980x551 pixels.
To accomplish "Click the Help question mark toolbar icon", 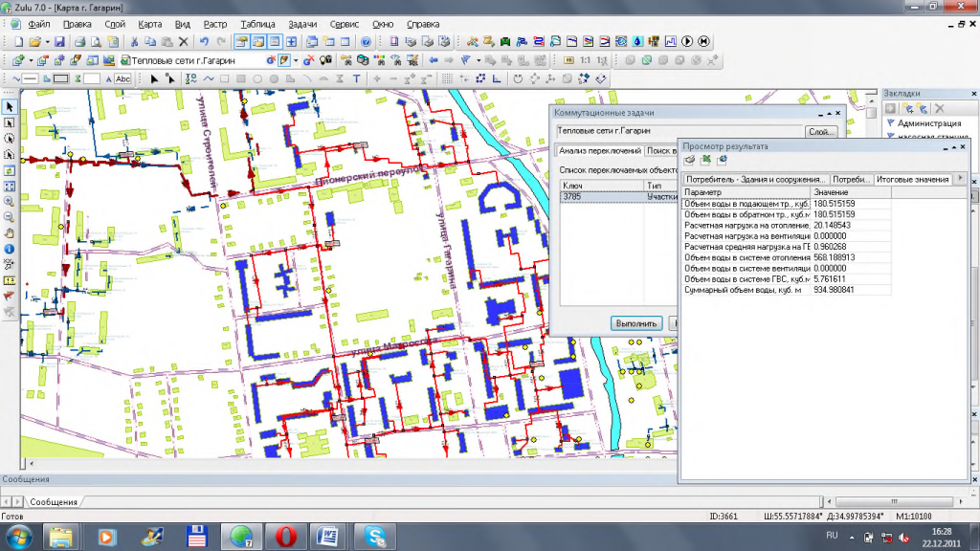I will click(x=366, y=42).
